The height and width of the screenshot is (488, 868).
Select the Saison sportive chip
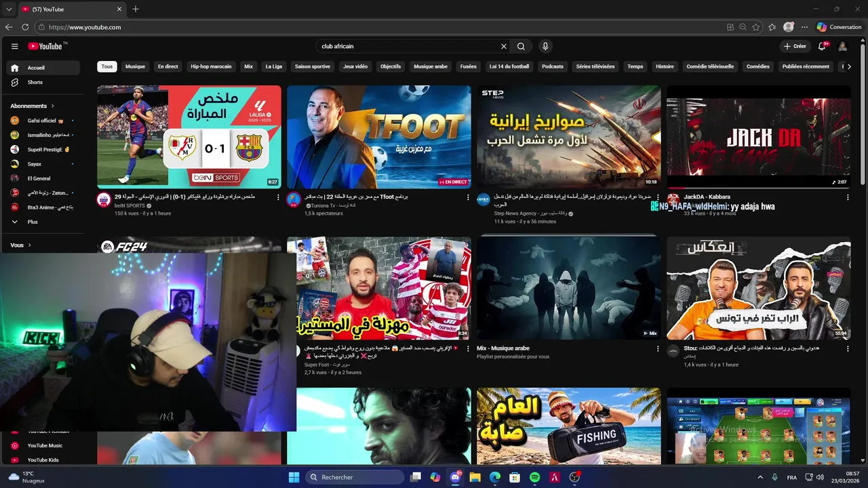313,66
